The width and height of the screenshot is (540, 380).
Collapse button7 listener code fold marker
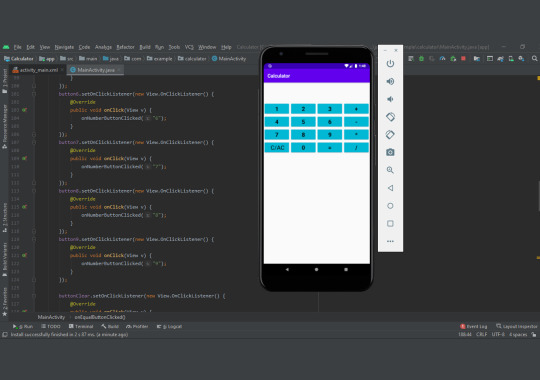coord(34,142)
